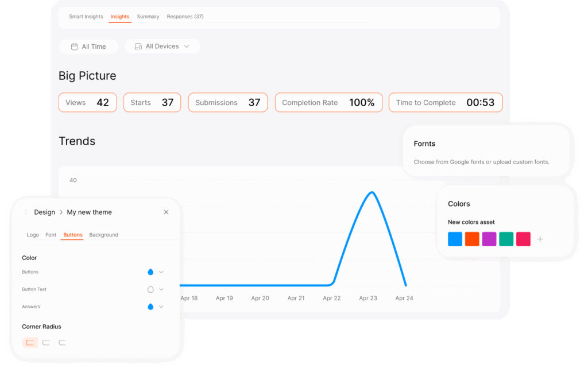
Task: Click the calendar icon in All Time filter
Action: tap(74, 46)
